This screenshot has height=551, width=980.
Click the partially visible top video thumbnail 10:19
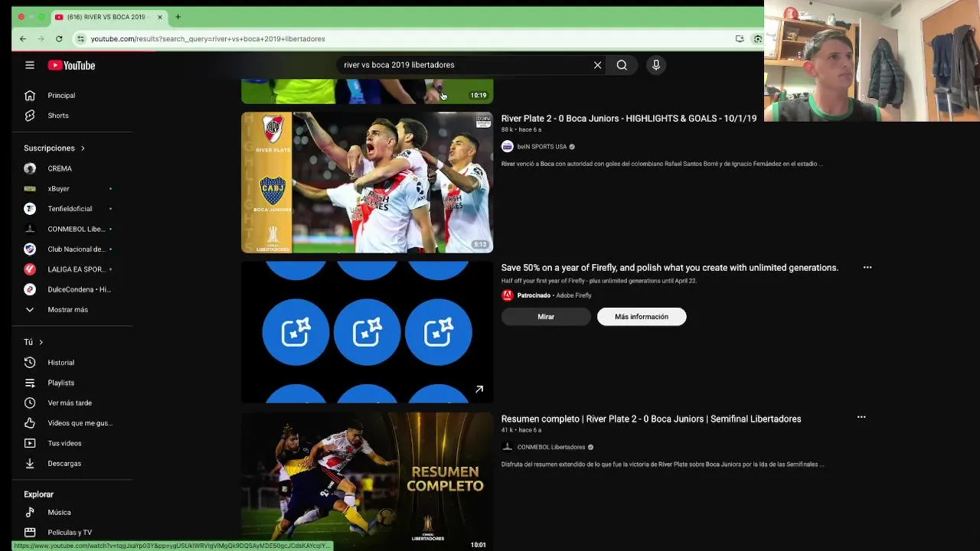click(367, 91)
